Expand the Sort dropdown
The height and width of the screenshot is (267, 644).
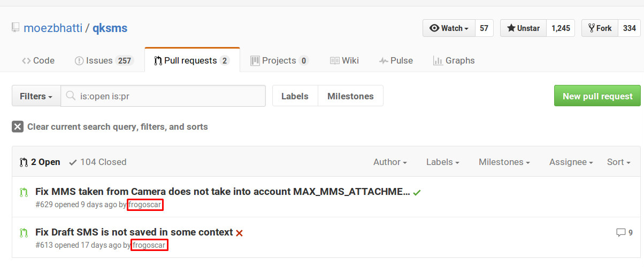(618, 162)
